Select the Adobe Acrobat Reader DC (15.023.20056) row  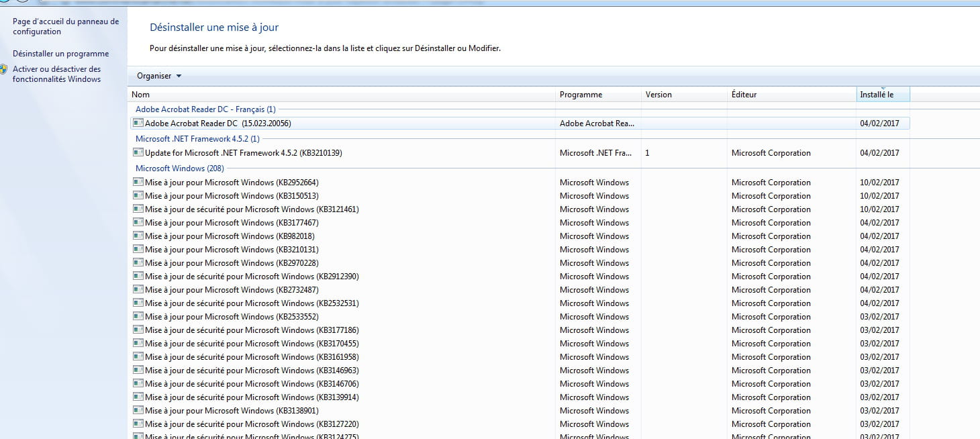coord(519,124)
